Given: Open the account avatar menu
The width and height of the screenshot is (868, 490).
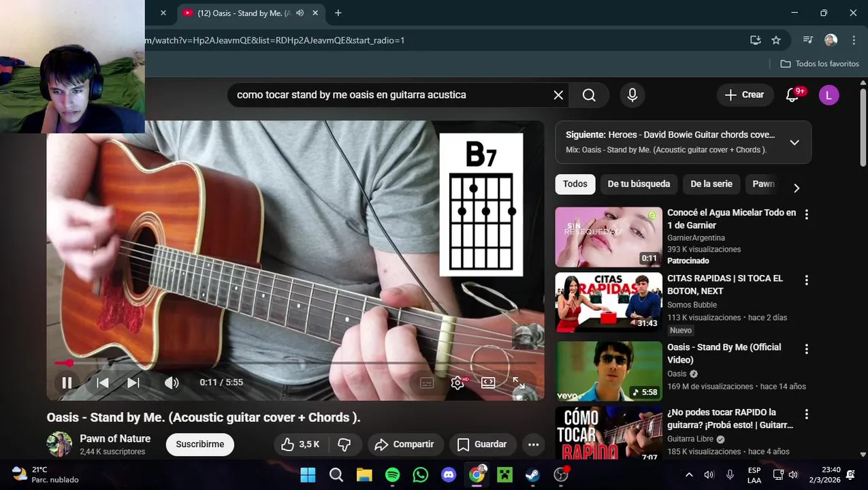Looking at the screenshot, I should 829,95.
